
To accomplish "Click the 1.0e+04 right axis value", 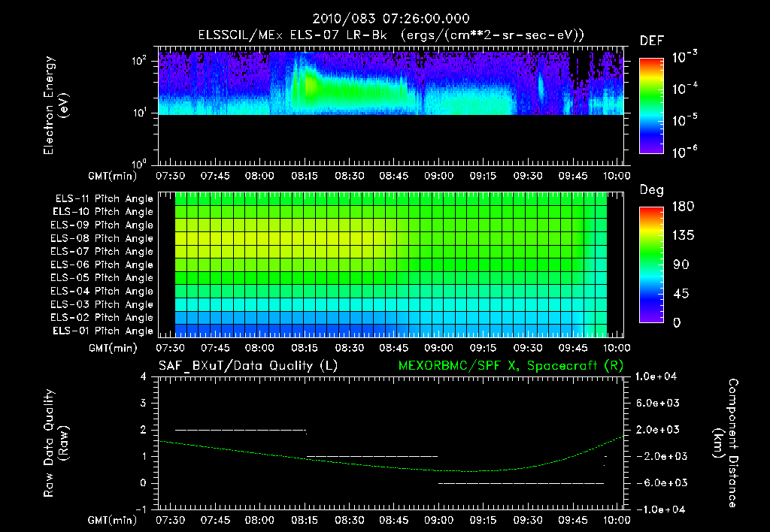I will 656,376.
